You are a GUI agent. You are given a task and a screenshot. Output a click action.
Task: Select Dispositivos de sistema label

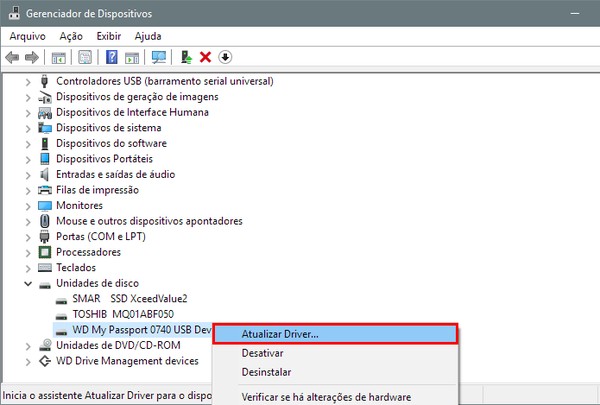[109, 128]
